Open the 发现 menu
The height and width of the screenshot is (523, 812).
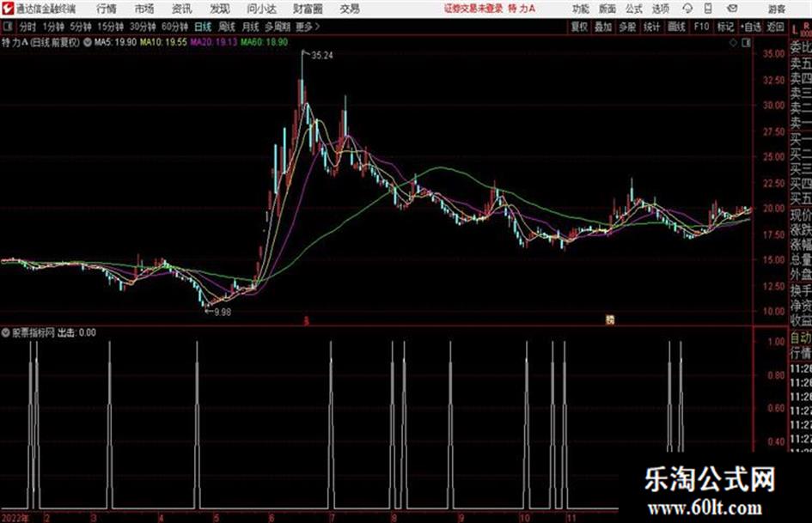coord(220,9)
